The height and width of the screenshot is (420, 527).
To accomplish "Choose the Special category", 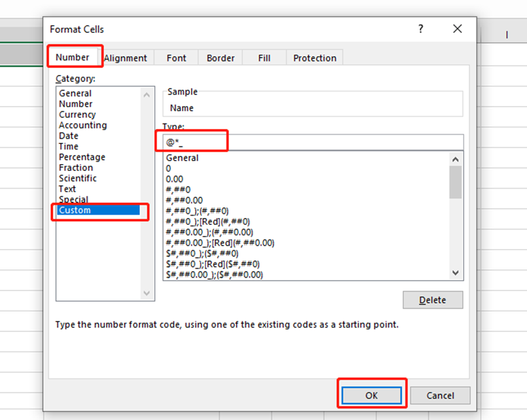I will pos(73,199).
